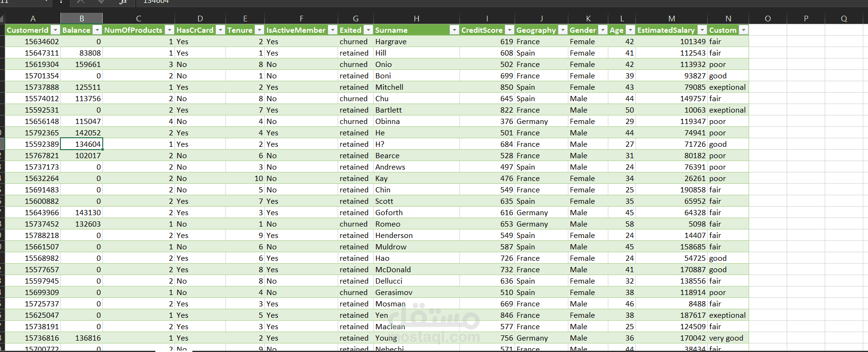The image size is (868, 352).
Task: Select customer ID cell 15736816
Action: (33, 338)
